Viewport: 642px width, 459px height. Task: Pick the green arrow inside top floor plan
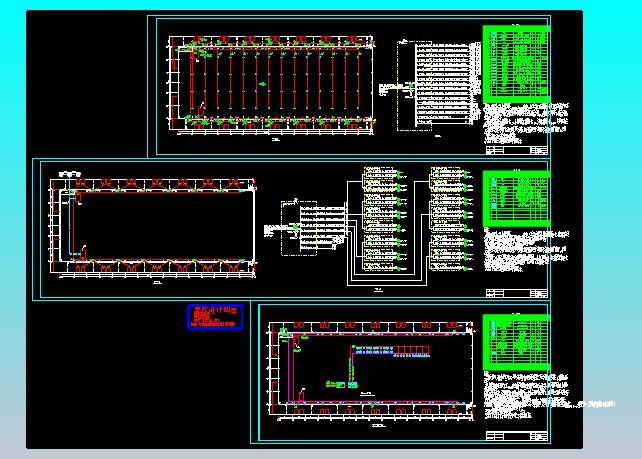point(262,84)
